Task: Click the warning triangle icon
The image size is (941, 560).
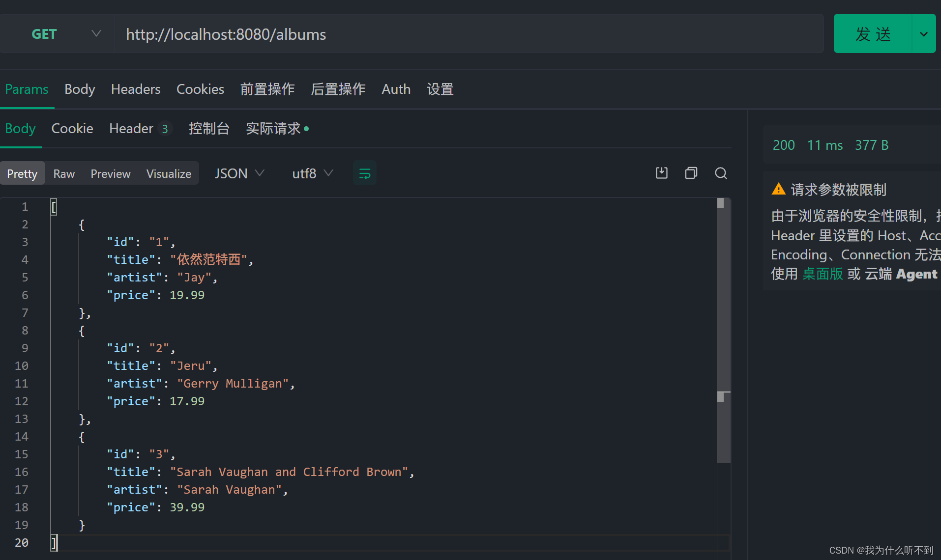Action: pyautogui.click(x=779, y=189)
